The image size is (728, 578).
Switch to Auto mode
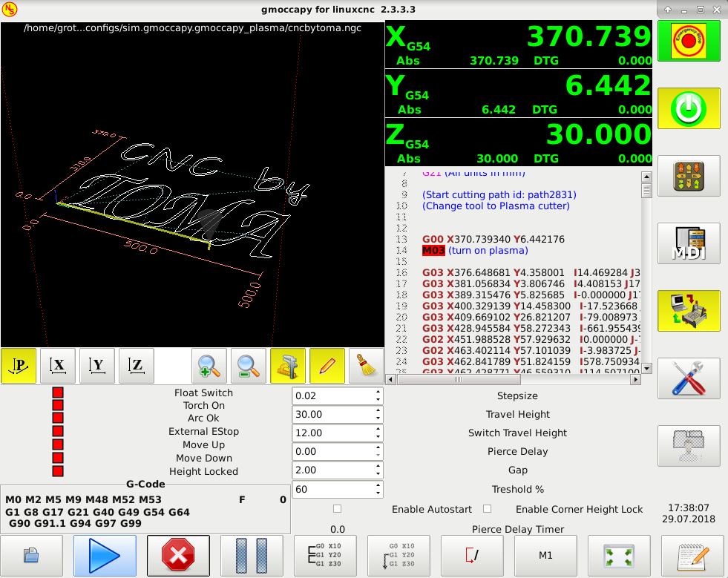(689, 311)
